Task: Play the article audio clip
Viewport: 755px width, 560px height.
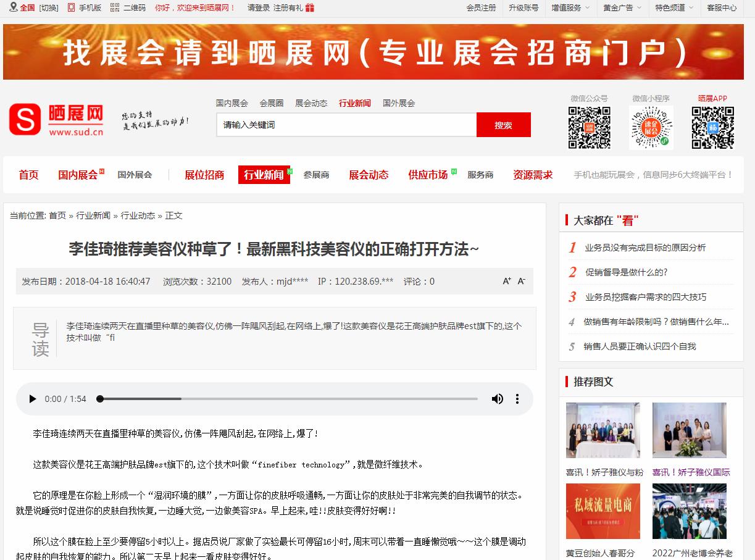Action: tap(33, 399)
